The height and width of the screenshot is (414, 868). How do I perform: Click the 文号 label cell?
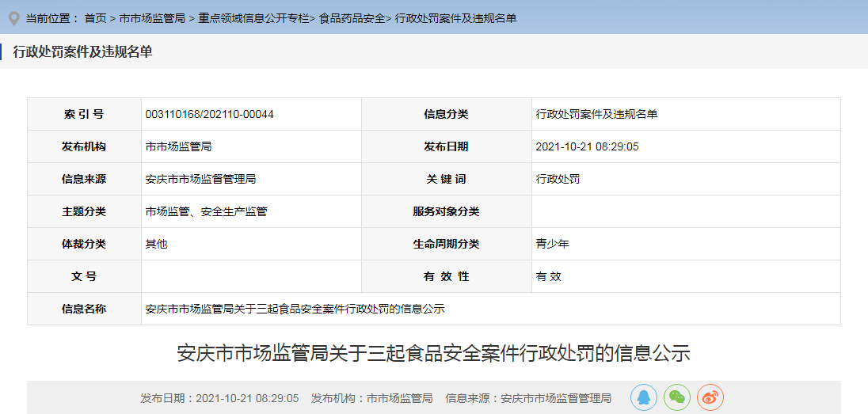coord(84,276)
